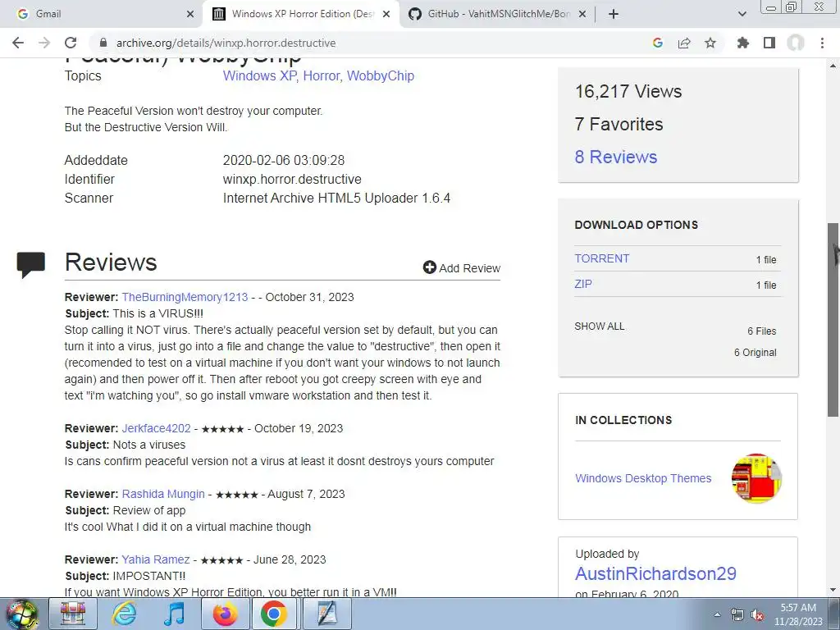The image size is (840, 630).
Task: Toggle the browser side panel icon
Action: click(769, 43)
